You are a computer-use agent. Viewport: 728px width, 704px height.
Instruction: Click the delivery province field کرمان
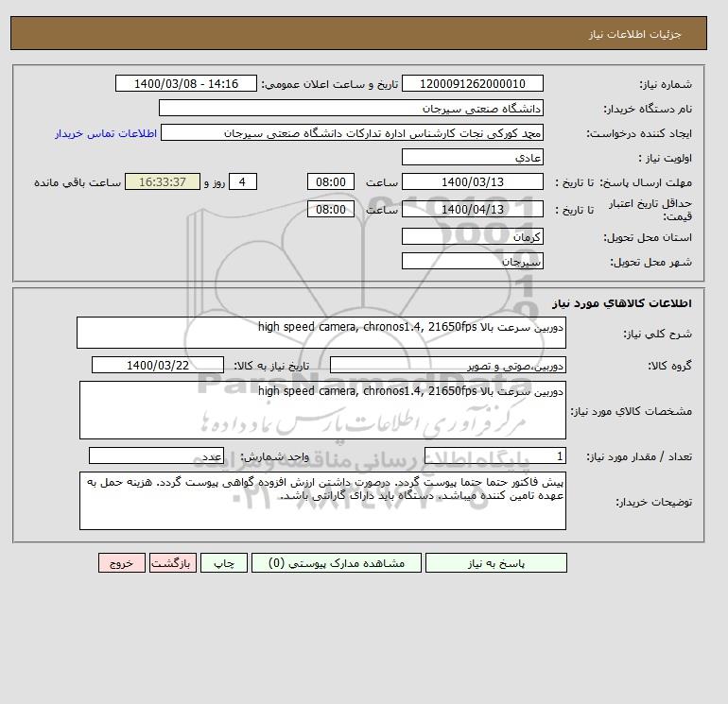coord(472,236)
